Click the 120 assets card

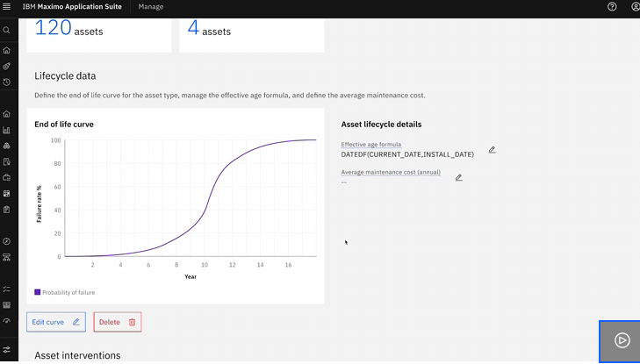pyautogui.click(x=99, y=35)
